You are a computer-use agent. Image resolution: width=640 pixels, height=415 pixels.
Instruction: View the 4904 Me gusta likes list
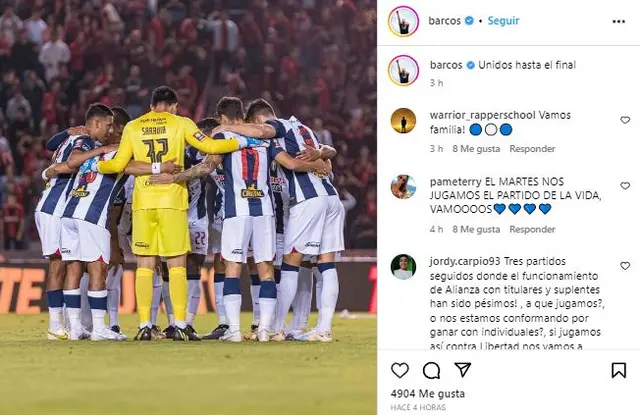tap(427, 394)
